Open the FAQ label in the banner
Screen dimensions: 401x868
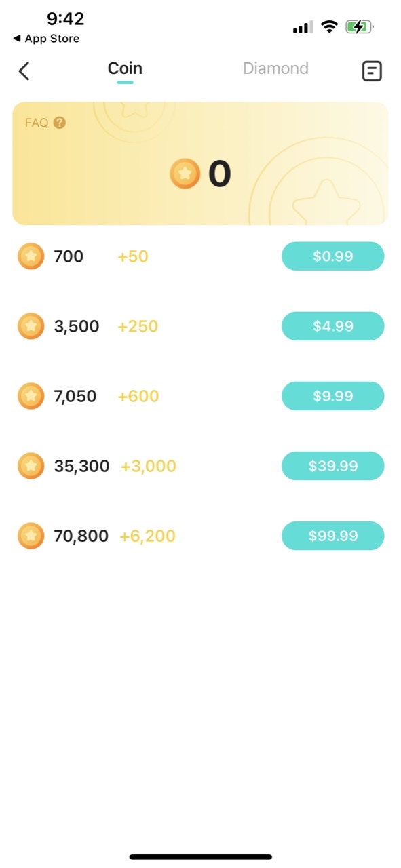pyautogui.click(x=35, y=123)
